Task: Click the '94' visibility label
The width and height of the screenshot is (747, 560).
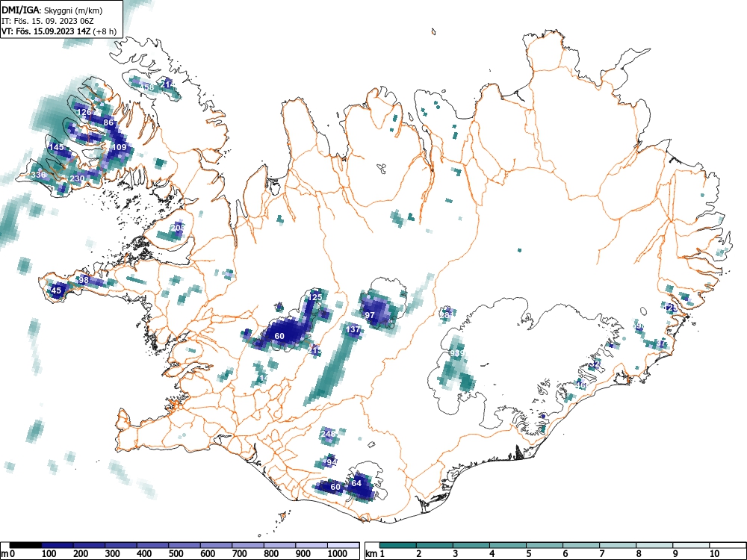Action: click(x=332, y=462)
